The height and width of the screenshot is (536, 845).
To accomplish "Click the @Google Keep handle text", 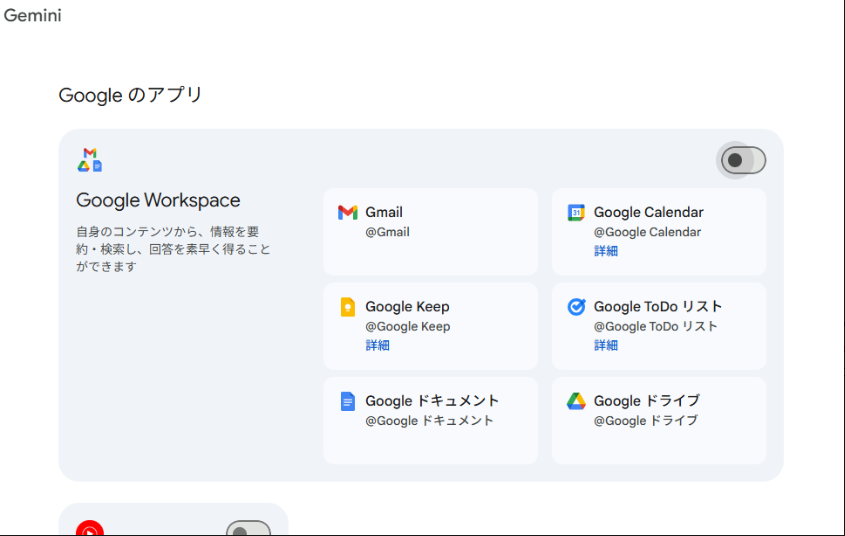I will 407,326.
